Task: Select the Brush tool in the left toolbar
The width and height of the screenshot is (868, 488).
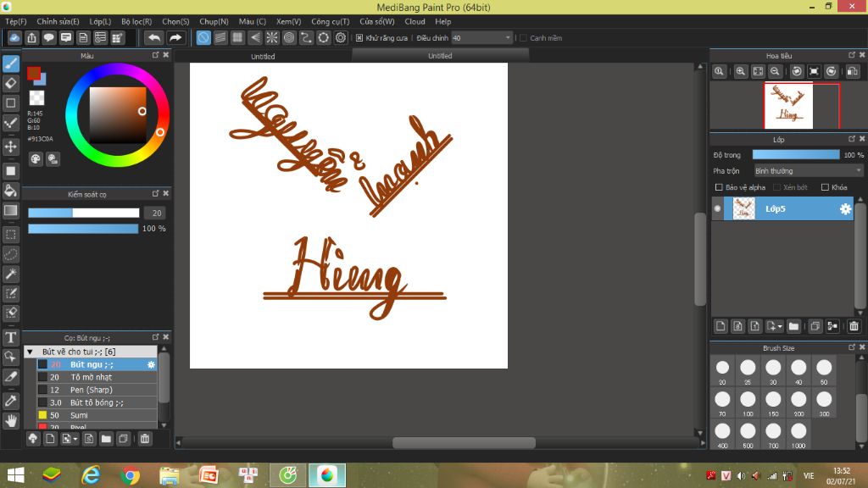Action: (11, 64)
